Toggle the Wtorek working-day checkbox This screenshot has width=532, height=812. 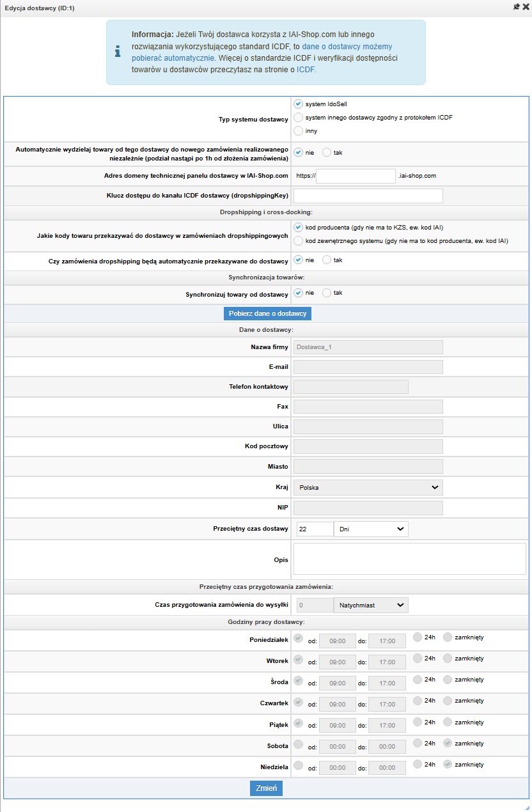tap(299, 659)
